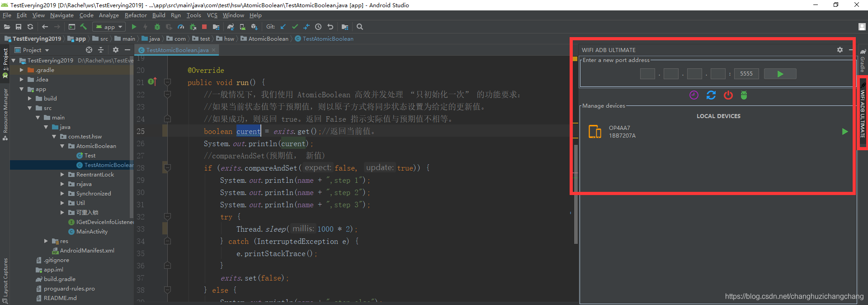
Task: Open WIFI ADB ULTIMATE gear settings
Action: [x=840, y=50]
